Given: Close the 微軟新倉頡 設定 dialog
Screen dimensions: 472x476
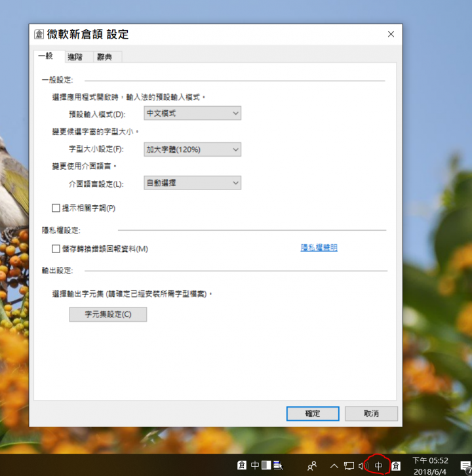Looking at the screenshot, I should click(391, 34).
